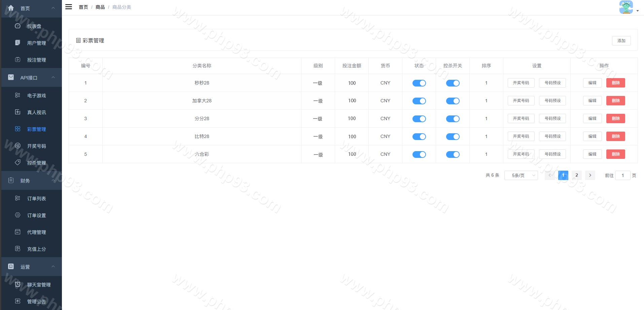Click the 真人视讯 sidebar icon
The height and width of the screenshot is (310, 644).
coord(18,112)
